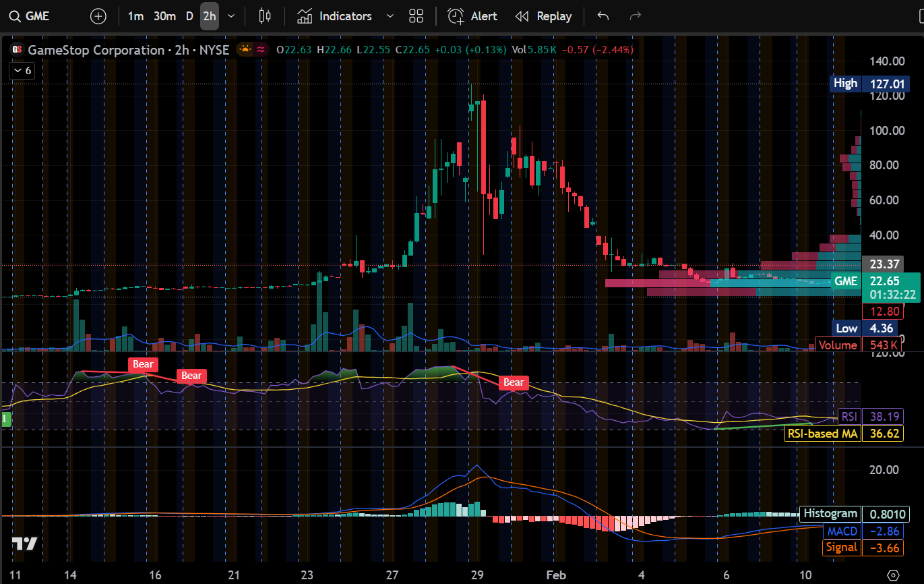Click the RSI 38.19 value label
This screenshot has width=924, height=584.
click(x=869, y=417)
